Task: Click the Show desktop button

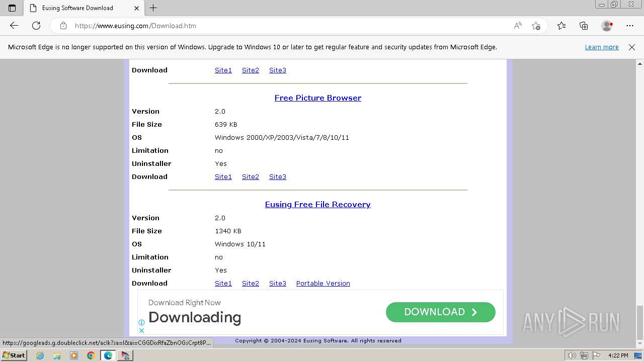Action: pyautogui.click(x=638, y=355)
